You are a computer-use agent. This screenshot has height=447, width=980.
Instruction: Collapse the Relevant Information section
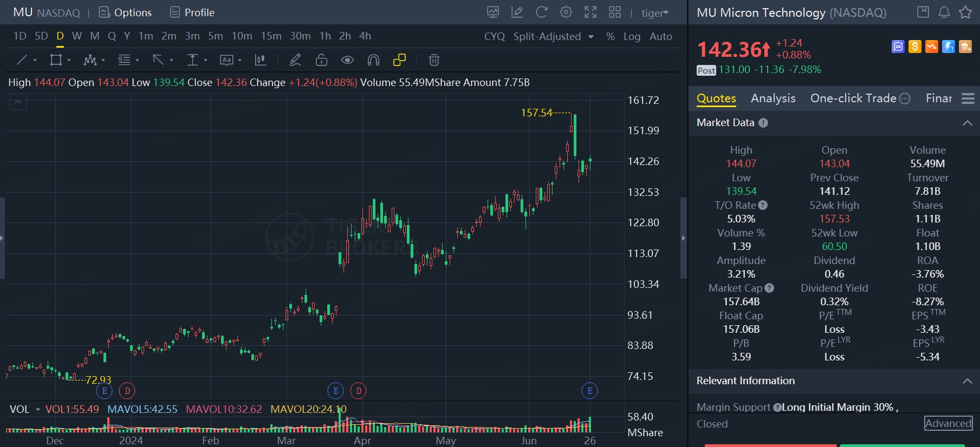point(967,381)
